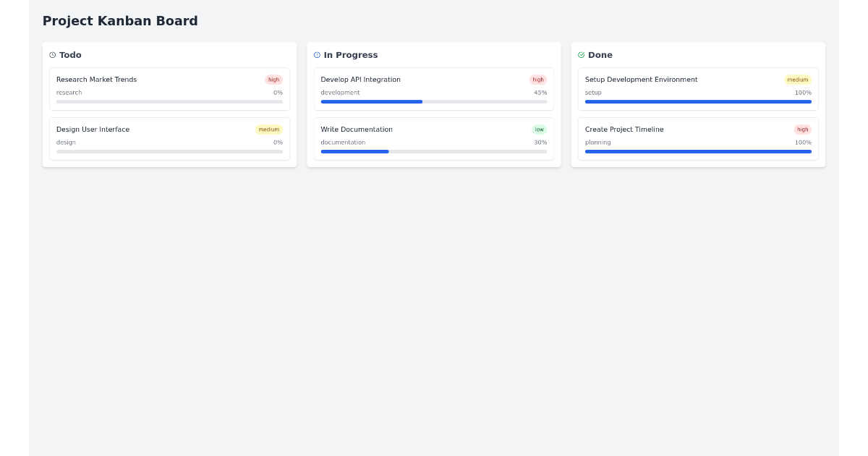Select the Research Market Trends card
Screen dimensions: 868x456
169,88
